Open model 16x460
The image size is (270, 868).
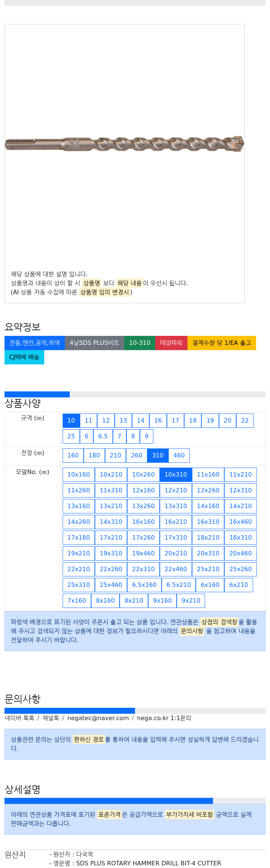point(241,522)
